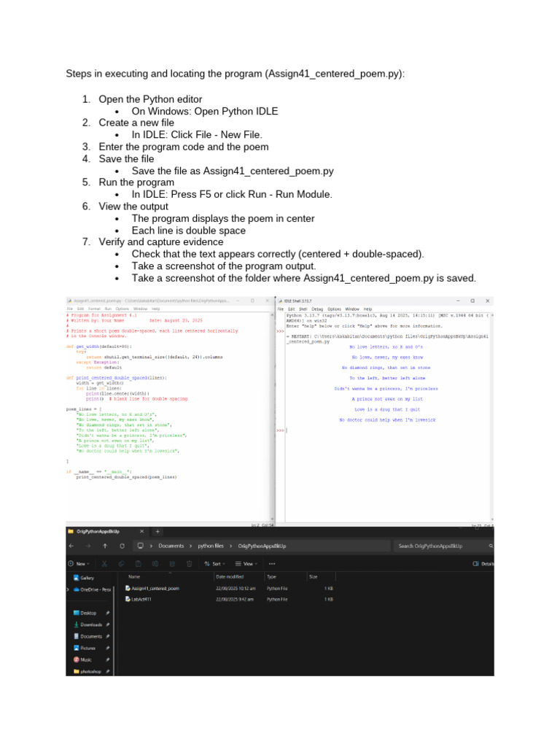Open OneDrive in Explorer sidebar
560x747 pixels.
[93, 589]
